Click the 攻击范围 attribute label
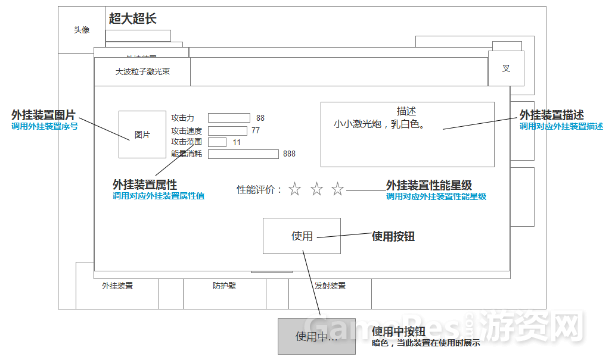This screenshot has width=609, height=361. (186, 142)
